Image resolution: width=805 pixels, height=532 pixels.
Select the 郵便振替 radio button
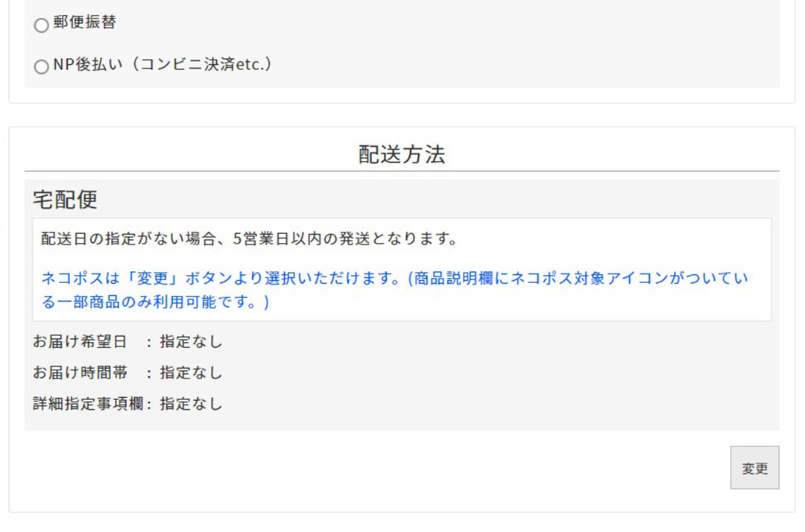point(42,25)
